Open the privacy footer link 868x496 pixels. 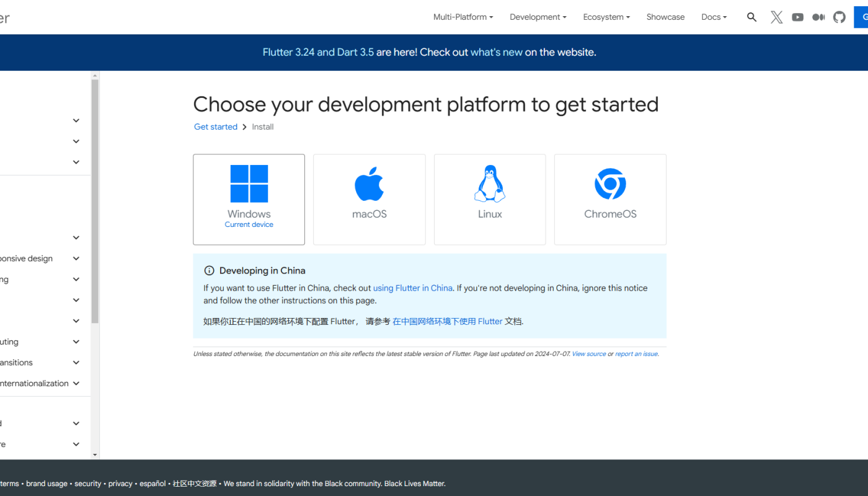pos(120,484)
